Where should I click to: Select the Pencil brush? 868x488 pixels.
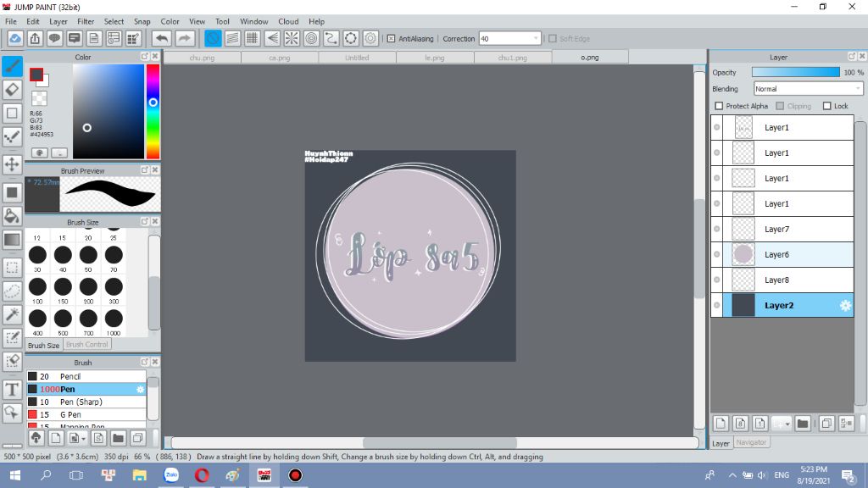[x=86, y=376]
